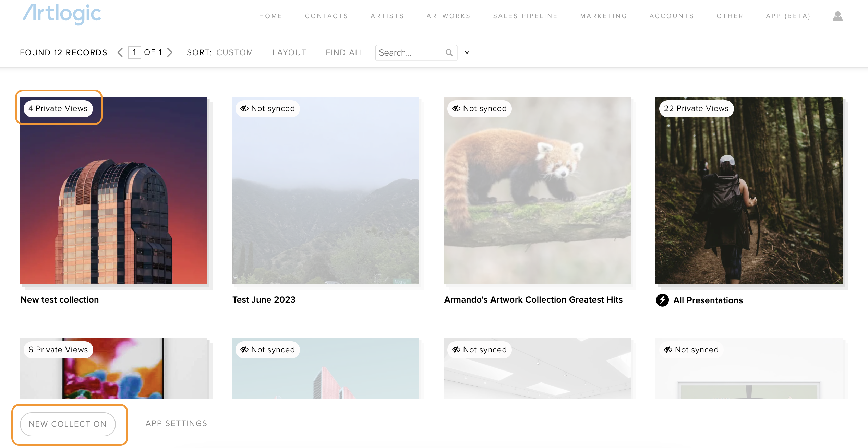Image resolution: width=868 pixels, height=448 pixels.
Task: Go to next page arrow
Action: point(170,52)
